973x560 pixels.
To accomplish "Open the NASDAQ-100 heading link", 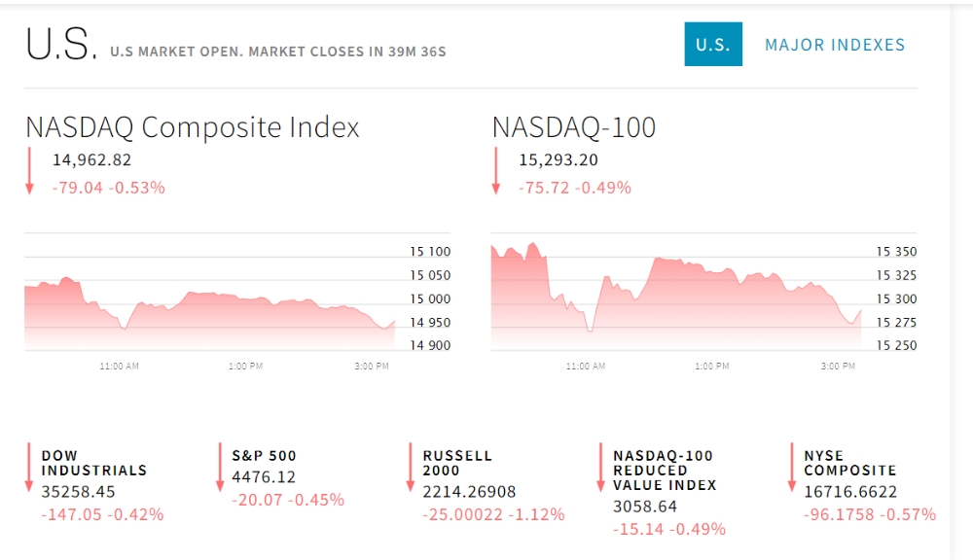I will pyautogui.click(x=573, y=127).
